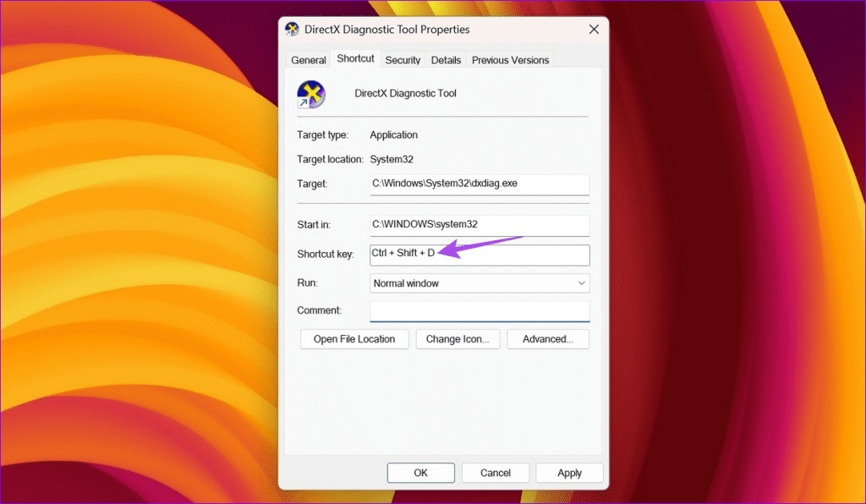Select the Shortcut tab
The width and height of the screenshot is (866, 504).
pyautogui.click(x=355, y=58)
